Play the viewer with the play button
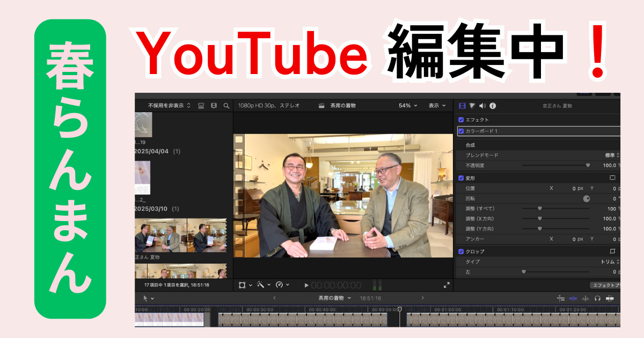Screen dimensions: 644x338 pos(306,285)
